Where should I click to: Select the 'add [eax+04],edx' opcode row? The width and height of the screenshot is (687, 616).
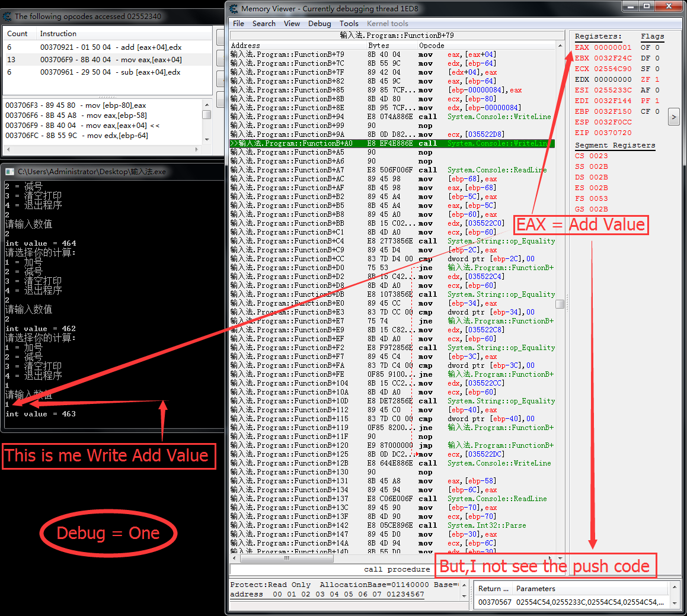pyautogui.click(x=107, y=47)
